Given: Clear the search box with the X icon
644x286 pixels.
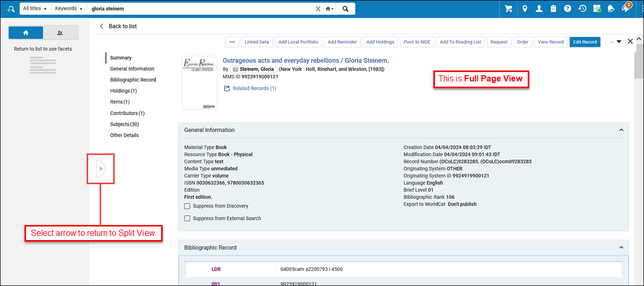Looking at the screenshot, I should (x=318, y=9).
